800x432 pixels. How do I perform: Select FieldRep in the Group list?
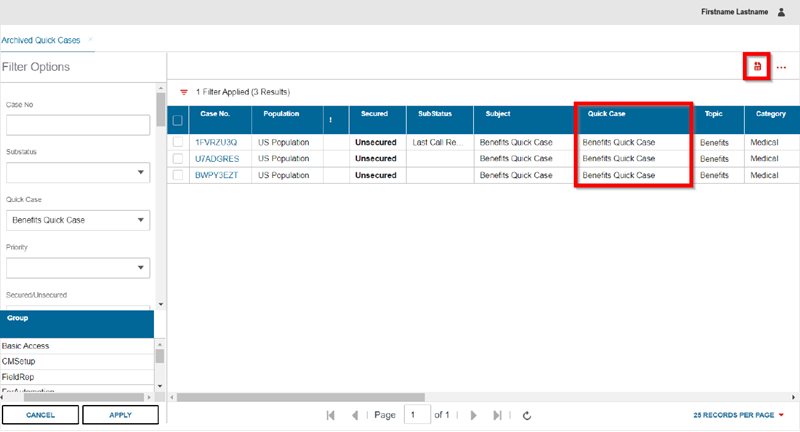point(77,377)
